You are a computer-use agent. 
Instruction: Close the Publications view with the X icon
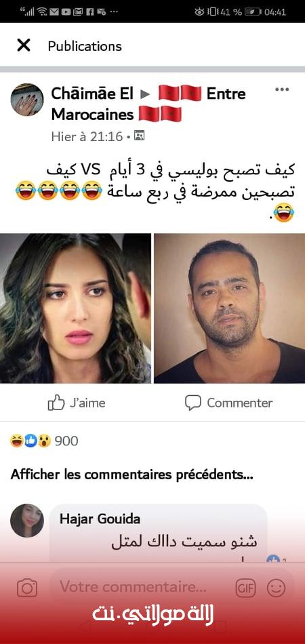pyautogui.click(x=24, y=45)
